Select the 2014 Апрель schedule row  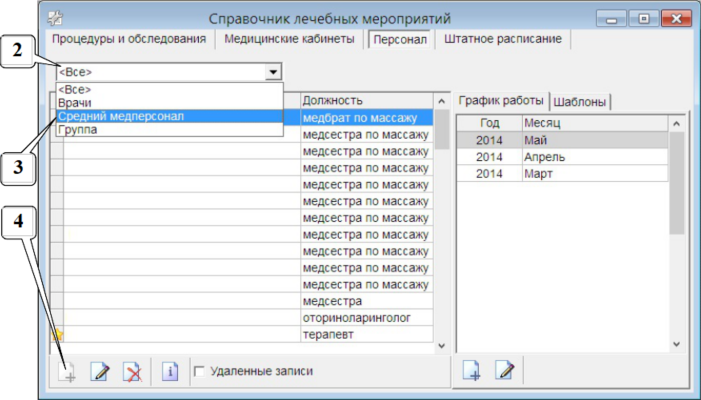[x=560, y=157]
